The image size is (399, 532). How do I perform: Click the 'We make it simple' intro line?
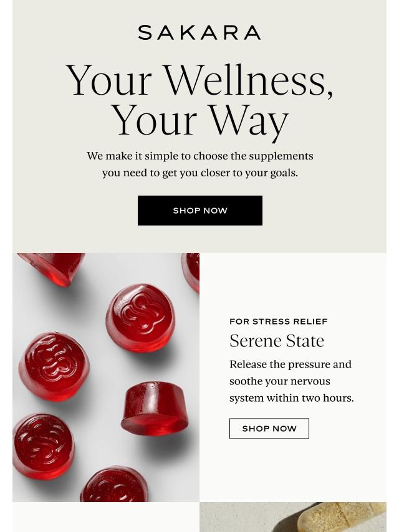pyautogui.click(x=200, y=156)
